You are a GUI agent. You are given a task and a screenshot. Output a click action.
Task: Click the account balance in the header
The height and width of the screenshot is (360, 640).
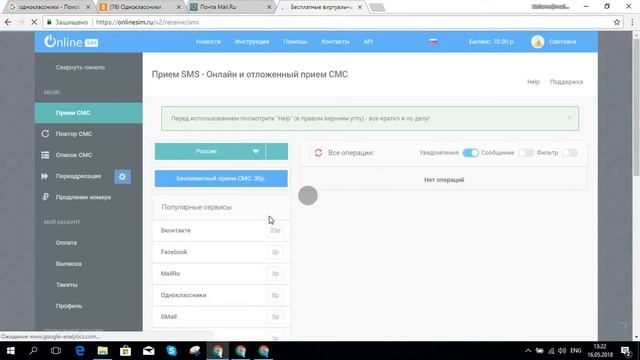(491, 42)
